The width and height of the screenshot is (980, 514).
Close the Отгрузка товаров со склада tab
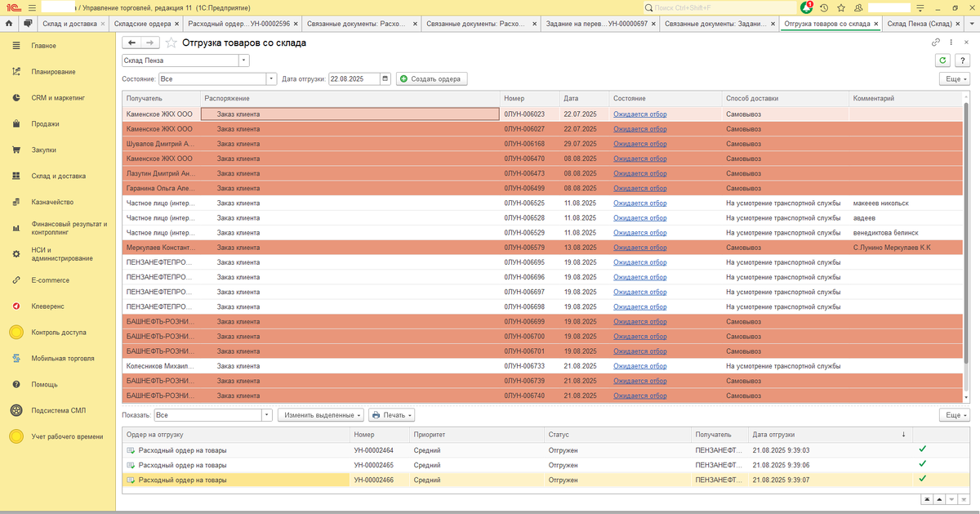click(876, 25)
